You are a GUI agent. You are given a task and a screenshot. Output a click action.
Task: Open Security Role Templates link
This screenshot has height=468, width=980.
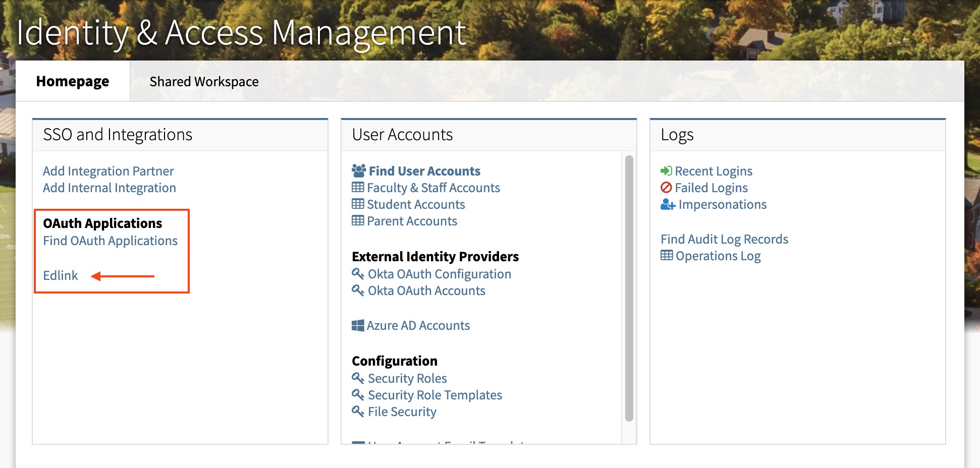coord(434,395)
